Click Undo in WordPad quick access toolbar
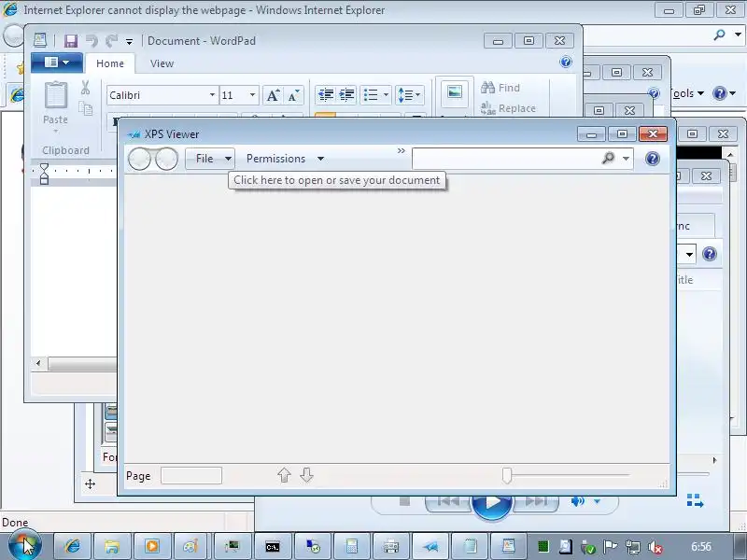747x560 pixels. [x=92, y=41]
